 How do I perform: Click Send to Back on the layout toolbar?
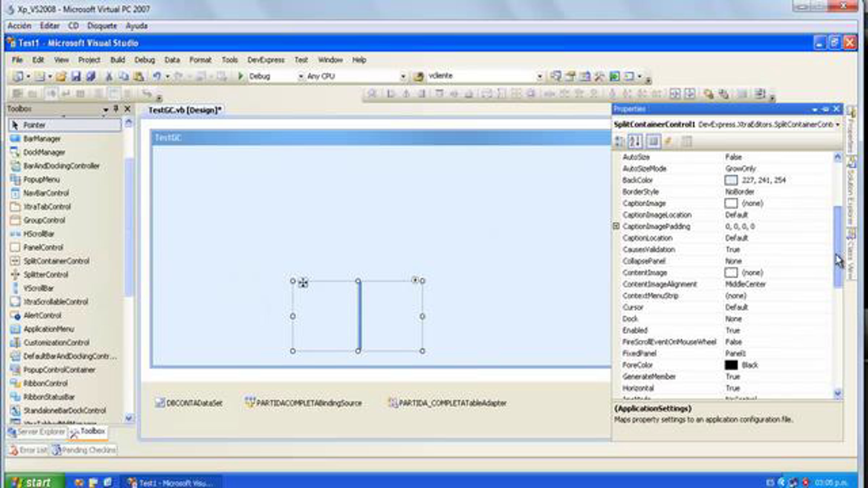[x=723, y=94]
